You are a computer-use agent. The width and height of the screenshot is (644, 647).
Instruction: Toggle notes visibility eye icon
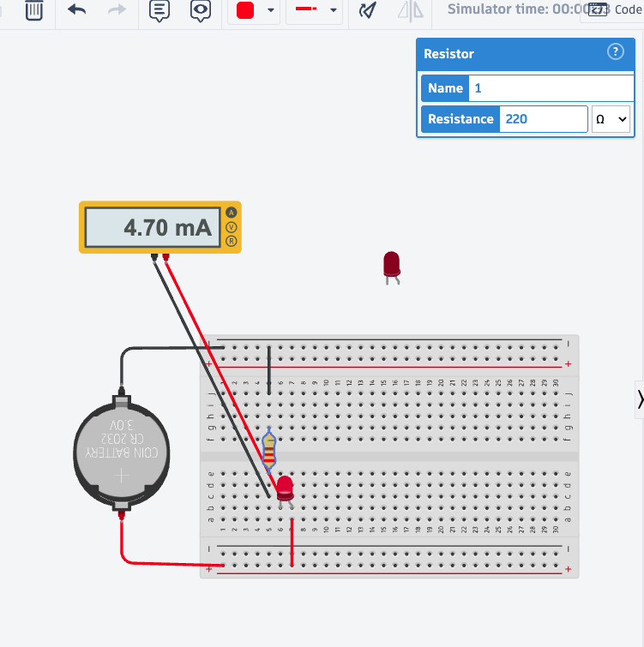(x=201, y=10)
